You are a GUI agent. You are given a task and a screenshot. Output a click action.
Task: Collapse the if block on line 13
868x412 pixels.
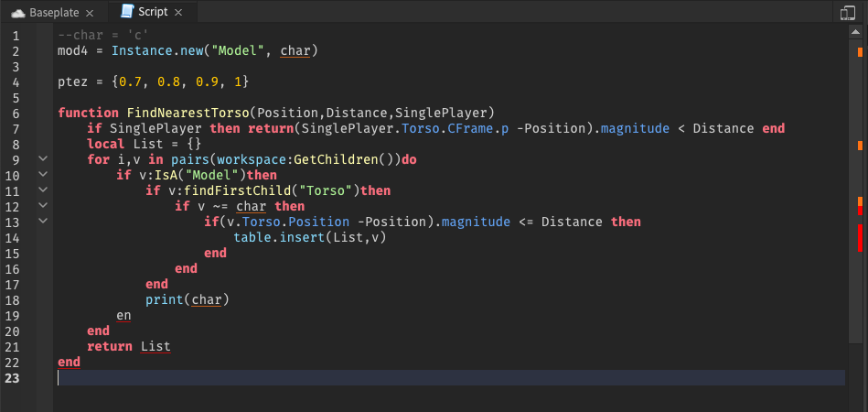pos(43,221)
